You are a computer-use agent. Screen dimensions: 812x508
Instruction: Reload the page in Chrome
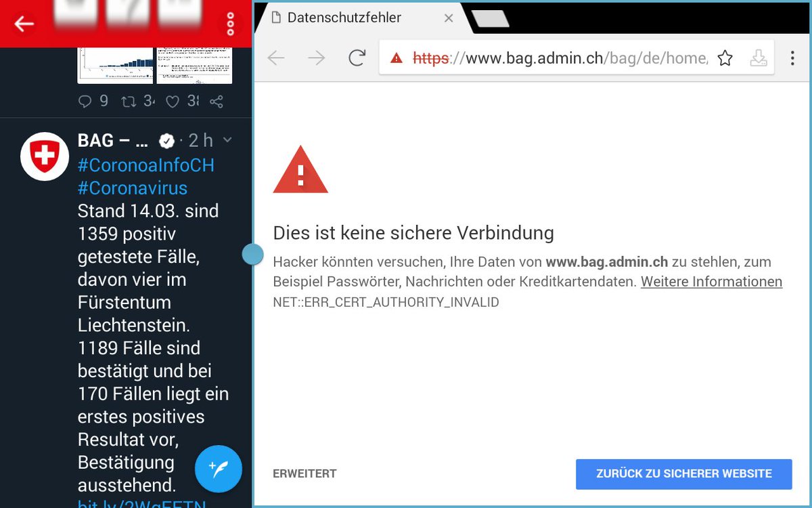(x=357, y=58)
